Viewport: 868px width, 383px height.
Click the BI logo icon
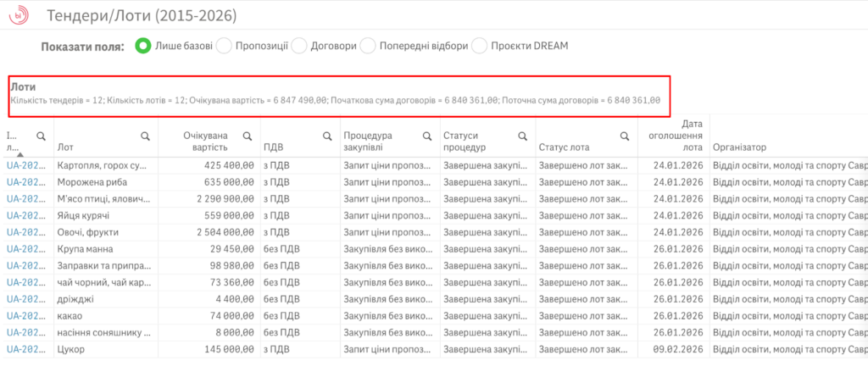click(x=19, y=15)
